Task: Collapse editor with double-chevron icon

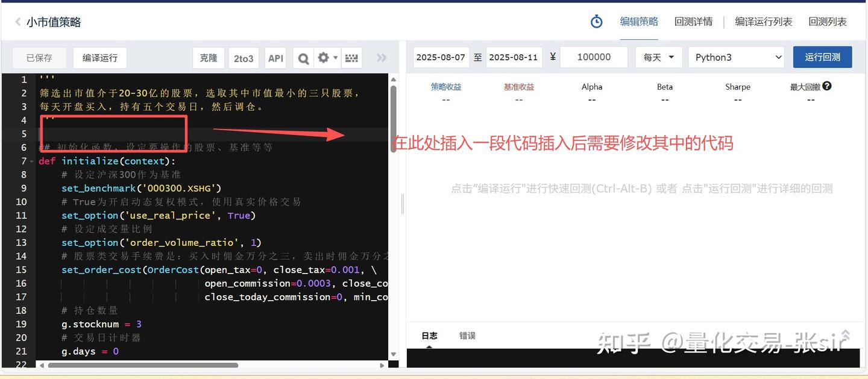Action: click(382, 58)
